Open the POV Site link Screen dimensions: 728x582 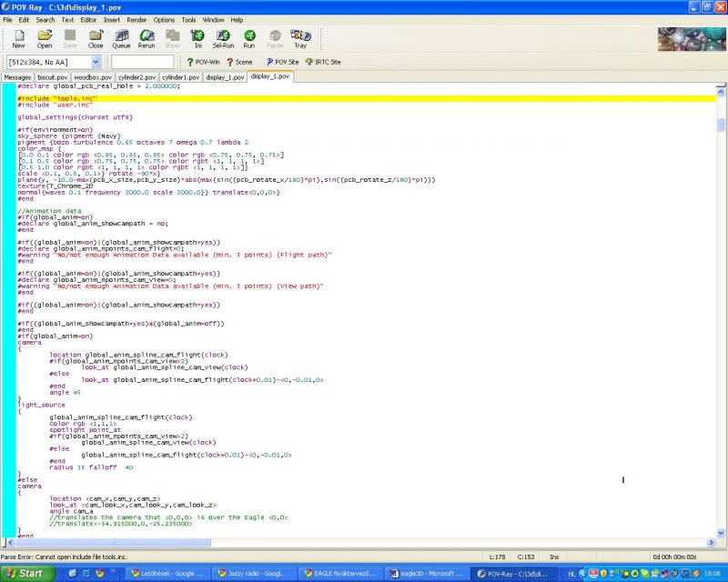click(x=282, y=62)
